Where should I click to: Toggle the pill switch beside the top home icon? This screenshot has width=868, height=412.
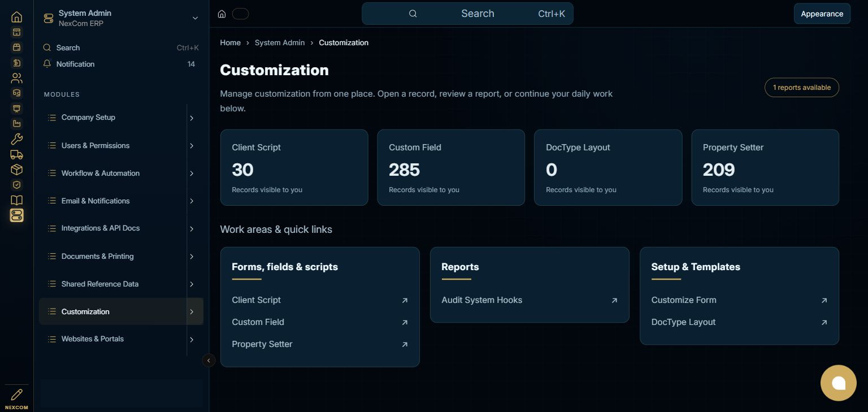[x=240, y=14]
